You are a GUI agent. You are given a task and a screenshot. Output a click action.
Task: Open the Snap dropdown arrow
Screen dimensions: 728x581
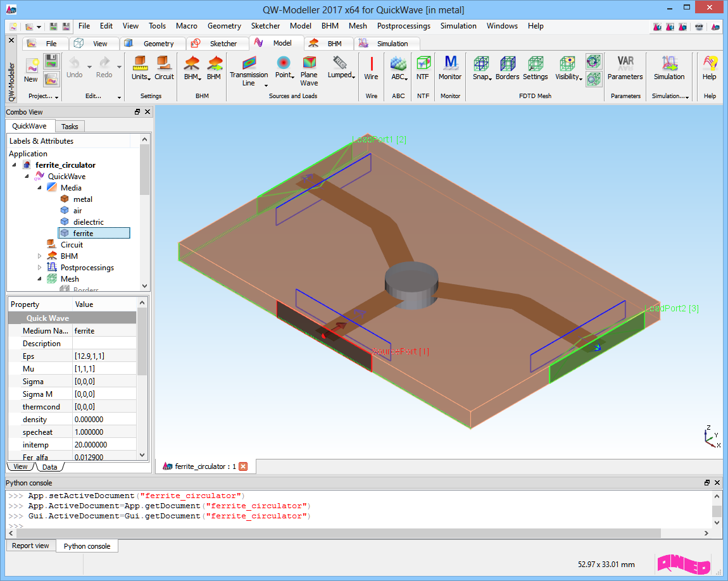491,78
